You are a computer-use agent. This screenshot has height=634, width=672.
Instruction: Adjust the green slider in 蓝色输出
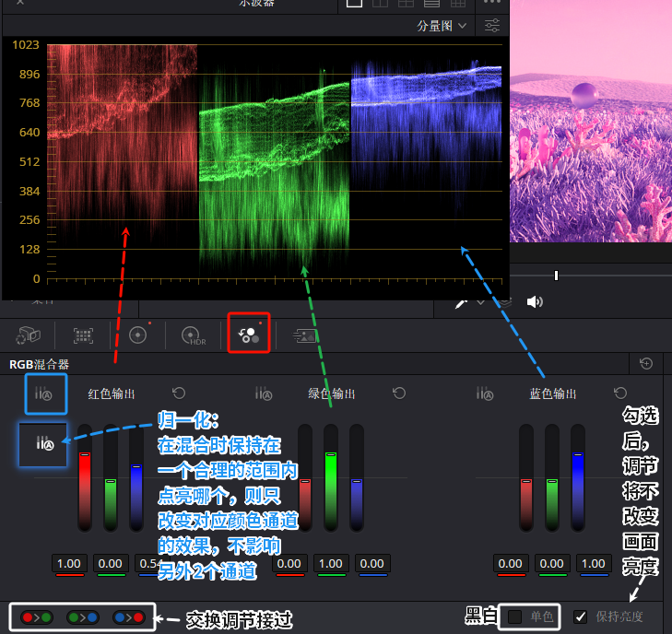tap(552, 478)
